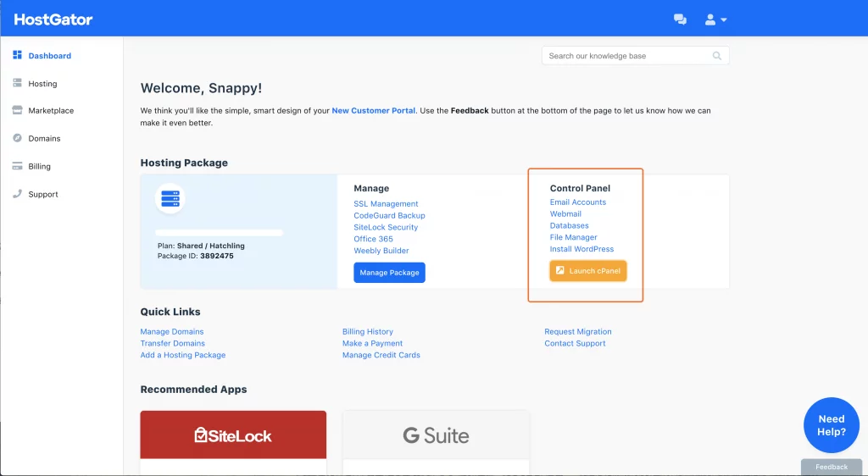The height and width of the screenshot is (476, 868).
Task: Click the Support phone icon in sidebar
Action: [17, 193]
